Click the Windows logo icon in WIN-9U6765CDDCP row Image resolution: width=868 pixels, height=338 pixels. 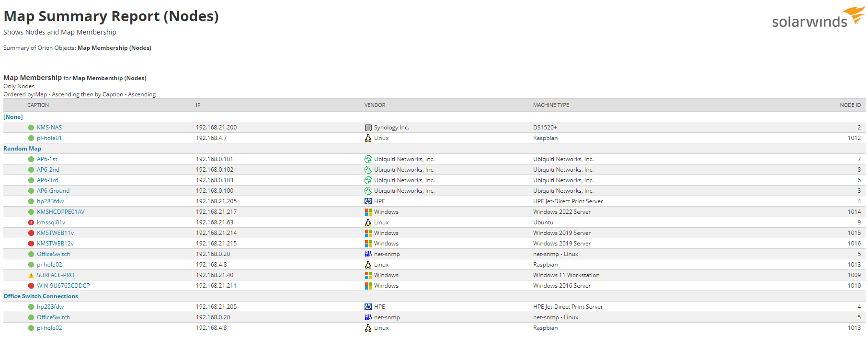(x=368, y=286)
